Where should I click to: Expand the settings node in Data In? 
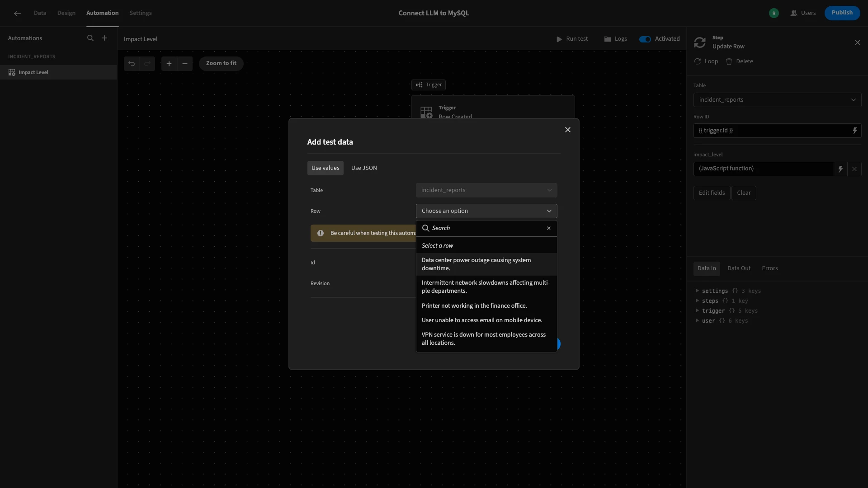point(698,291)
